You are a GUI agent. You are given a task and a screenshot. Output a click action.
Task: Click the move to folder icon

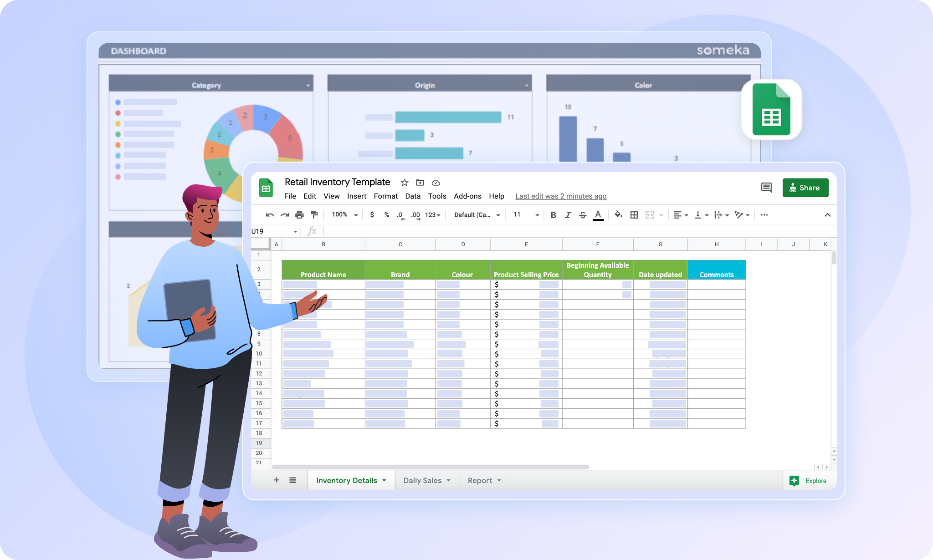click(420, 183)
